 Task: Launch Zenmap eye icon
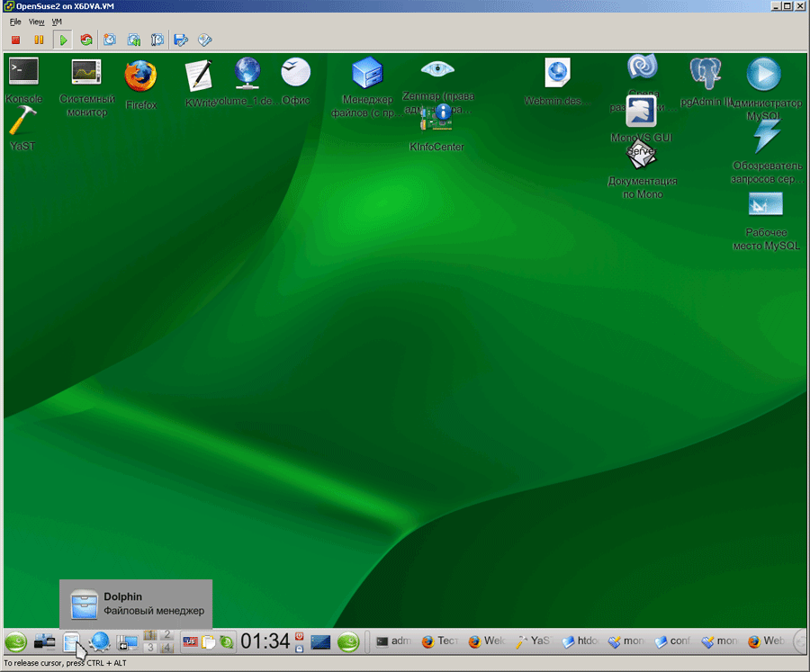[x=437, y=68]
